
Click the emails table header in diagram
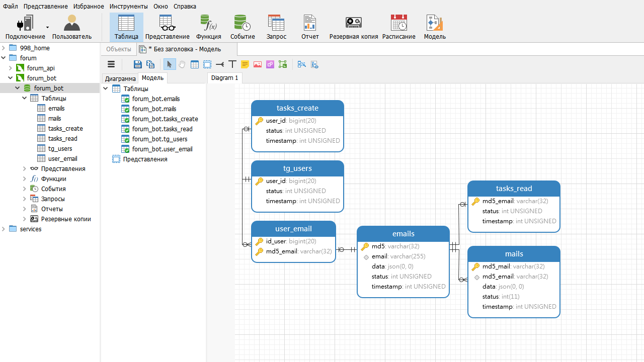click(403, 234)
